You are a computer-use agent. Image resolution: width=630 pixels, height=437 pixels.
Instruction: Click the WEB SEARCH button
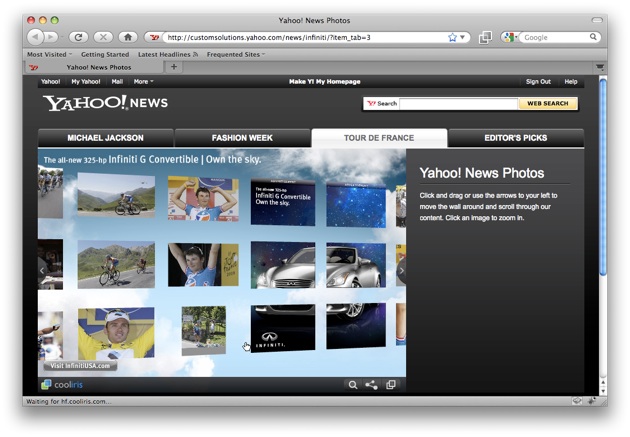[548, 104]
